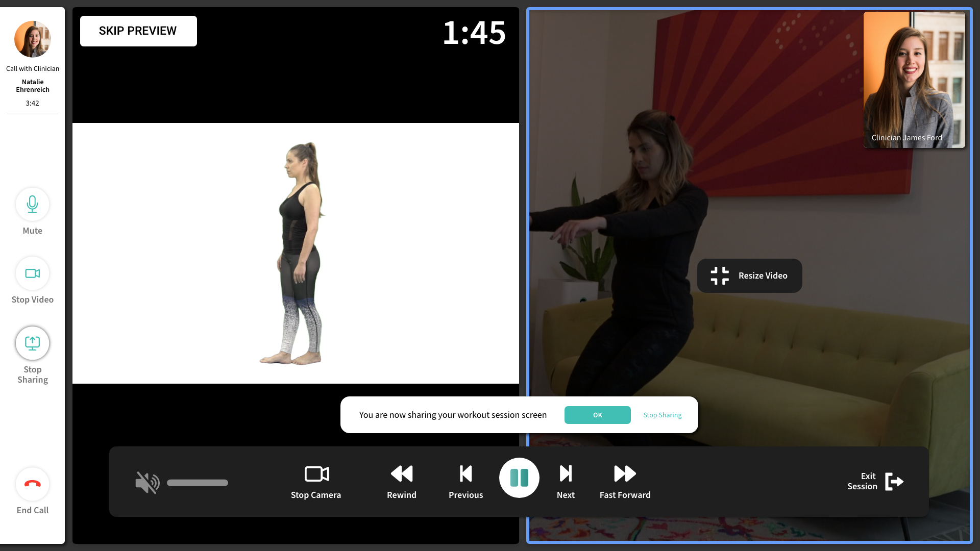The width and height of the screenshot is (980, 551).
Task: Fast Forward the exercise video
Action: (x=625, y=474)
